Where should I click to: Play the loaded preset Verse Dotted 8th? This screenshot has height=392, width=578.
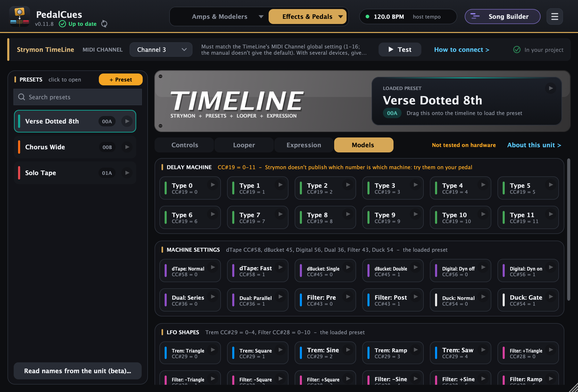[x=550, y=88]
